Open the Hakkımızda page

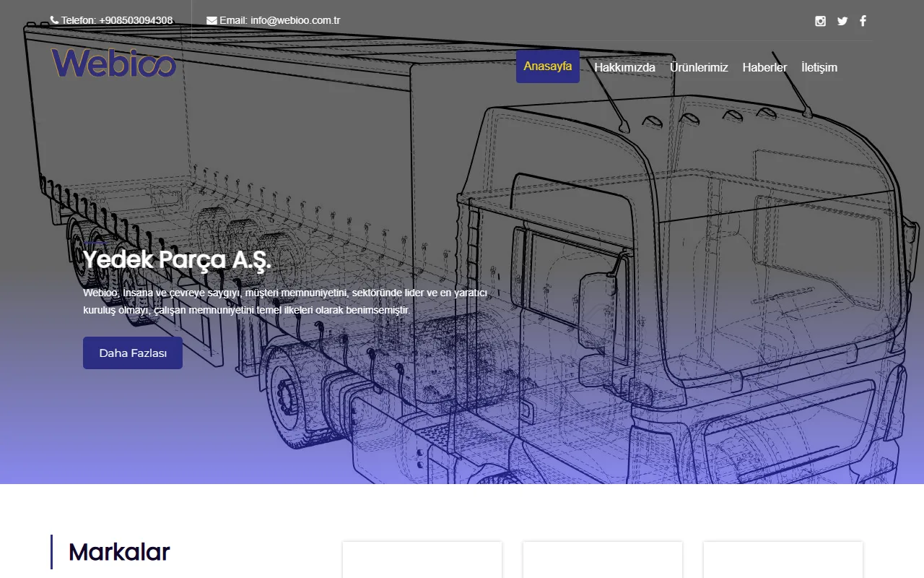[624, 67]
